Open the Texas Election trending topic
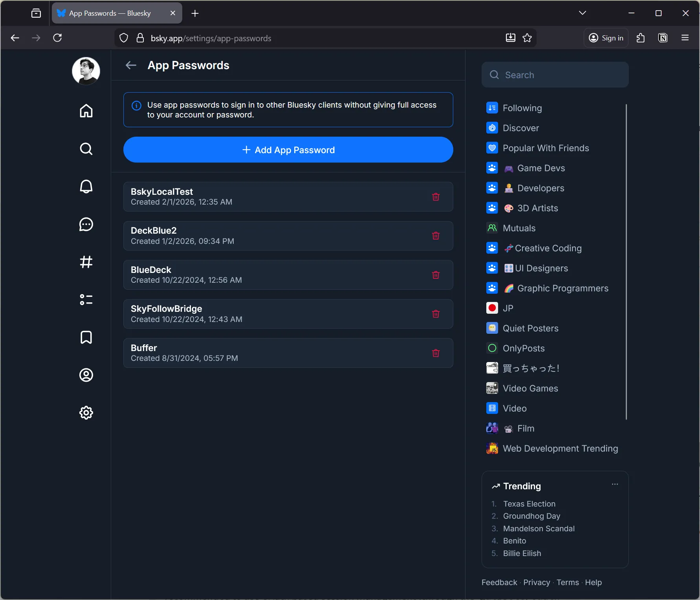 pos(529,504)
